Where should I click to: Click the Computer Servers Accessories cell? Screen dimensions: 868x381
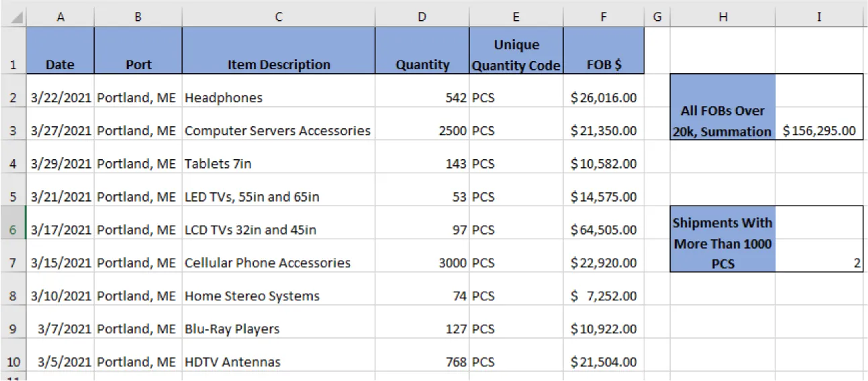coord(279,130)
